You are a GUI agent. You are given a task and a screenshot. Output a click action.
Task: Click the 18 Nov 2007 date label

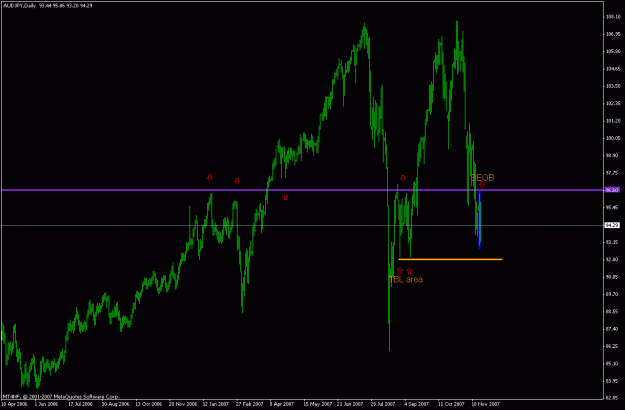coord(485,404)
